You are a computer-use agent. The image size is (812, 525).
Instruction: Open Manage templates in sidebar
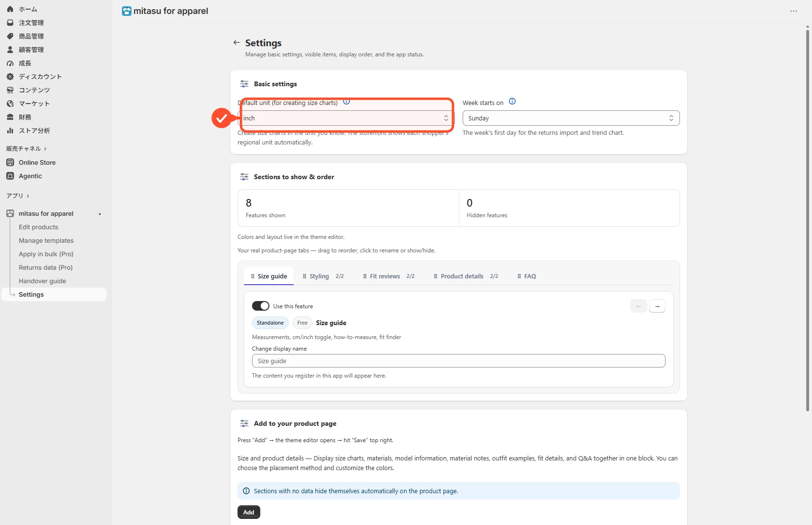pyautogui.click(x=46, y=240)
